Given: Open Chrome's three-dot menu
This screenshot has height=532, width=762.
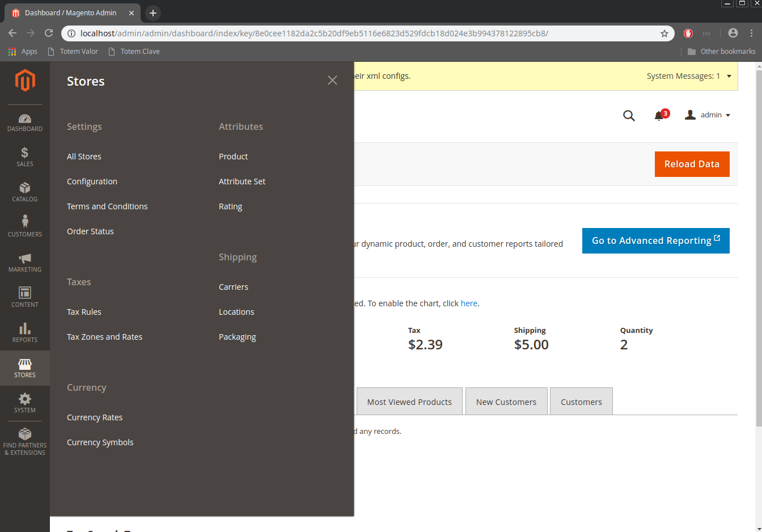Looking at the screenshot, I should coord(752,33).
